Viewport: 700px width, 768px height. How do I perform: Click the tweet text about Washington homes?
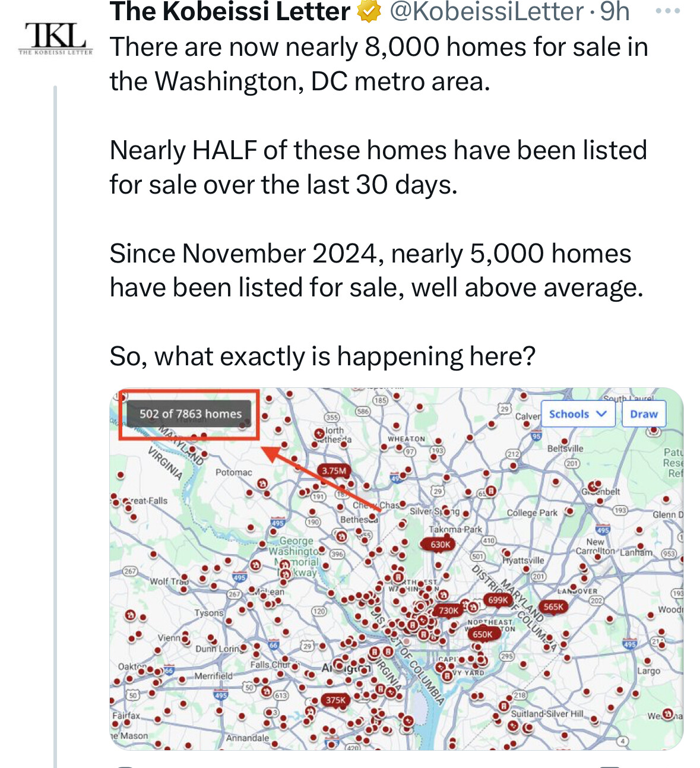(379, 202)
